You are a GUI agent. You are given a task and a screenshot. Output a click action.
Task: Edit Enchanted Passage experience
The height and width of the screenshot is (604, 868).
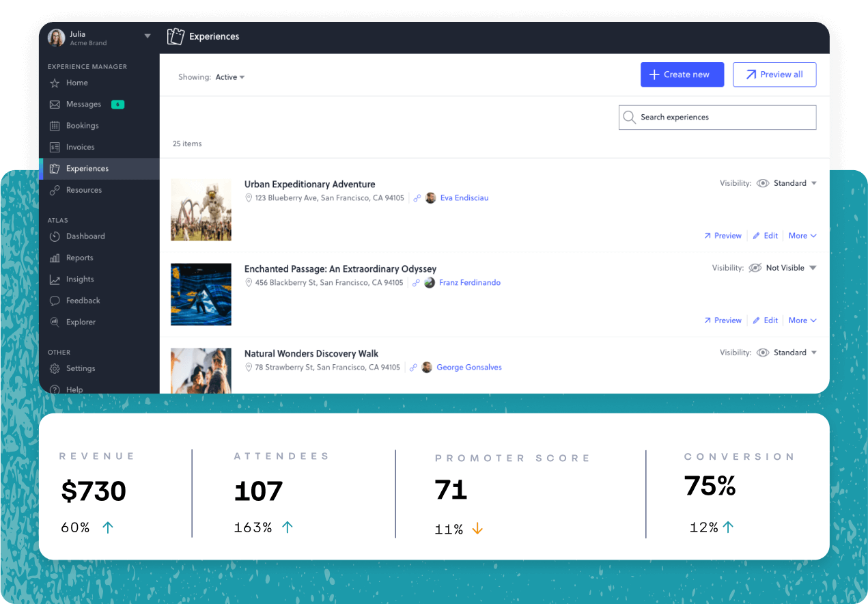(x=766, y=320)
